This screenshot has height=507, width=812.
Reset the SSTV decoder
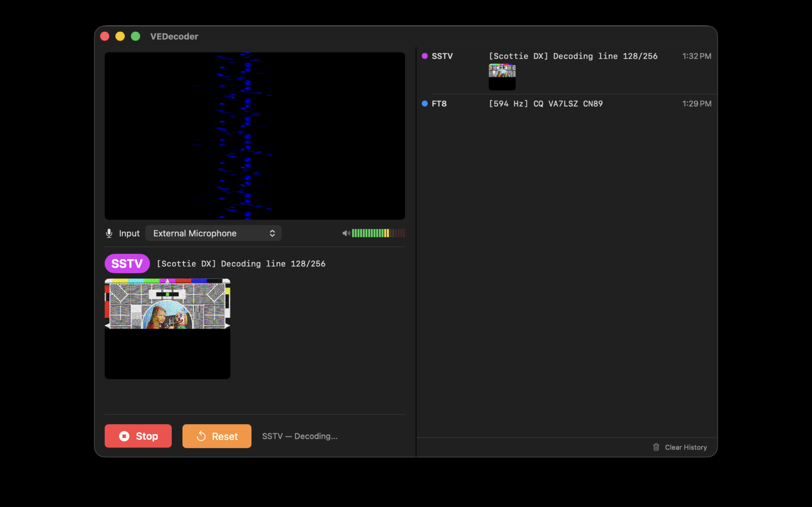pyautogui.click(x=217, y=436)
